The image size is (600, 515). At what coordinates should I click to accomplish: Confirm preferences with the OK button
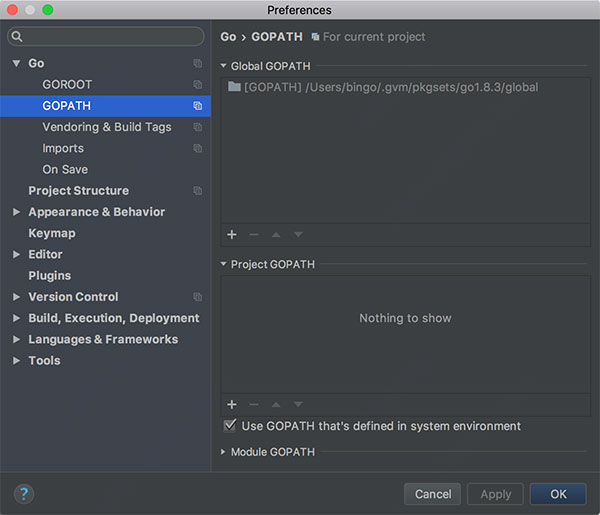coord(558,494)
